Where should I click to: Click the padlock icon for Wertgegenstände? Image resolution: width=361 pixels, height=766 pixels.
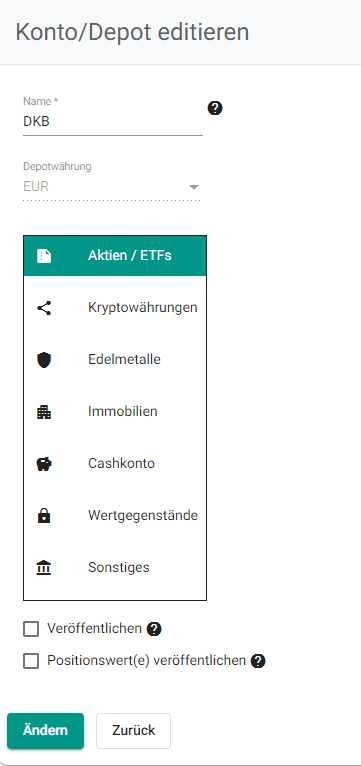coord(44,515)
